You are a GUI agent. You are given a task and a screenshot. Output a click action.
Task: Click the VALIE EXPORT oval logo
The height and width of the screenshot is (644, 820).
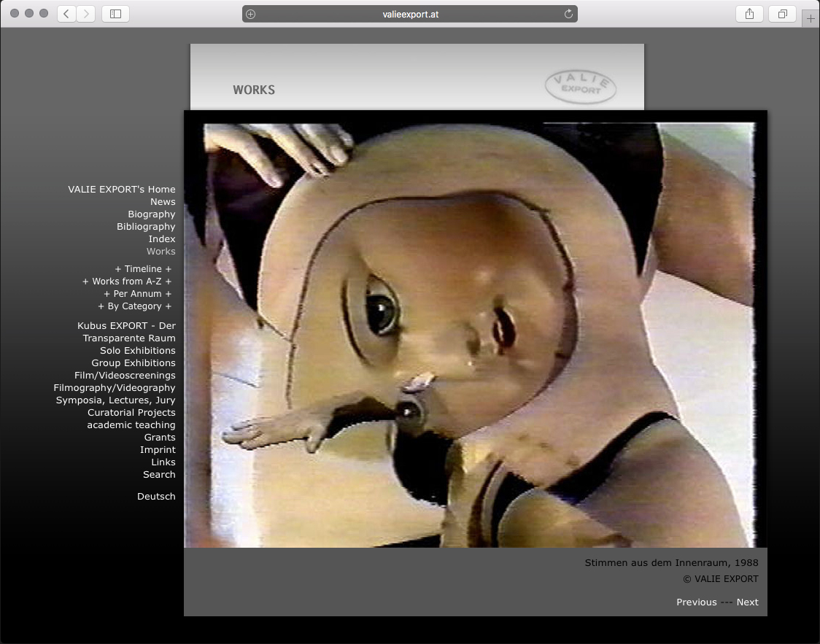(580, 88)
